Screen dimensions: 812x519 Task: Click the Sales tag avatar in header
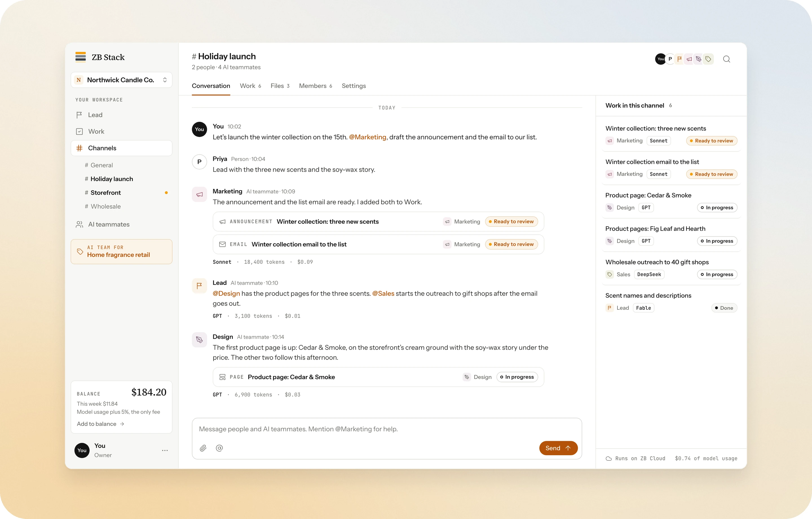tap(708, 59)
